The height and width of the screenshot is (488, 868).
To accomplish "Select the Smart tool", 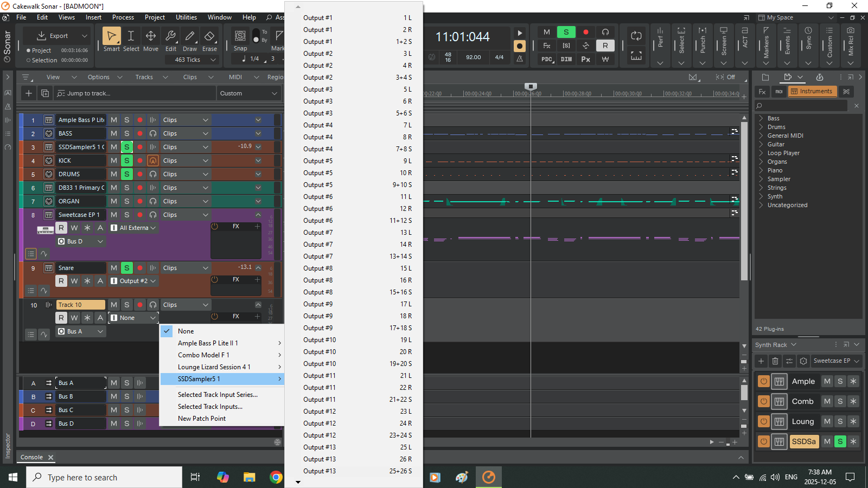I will click(111, 40).
